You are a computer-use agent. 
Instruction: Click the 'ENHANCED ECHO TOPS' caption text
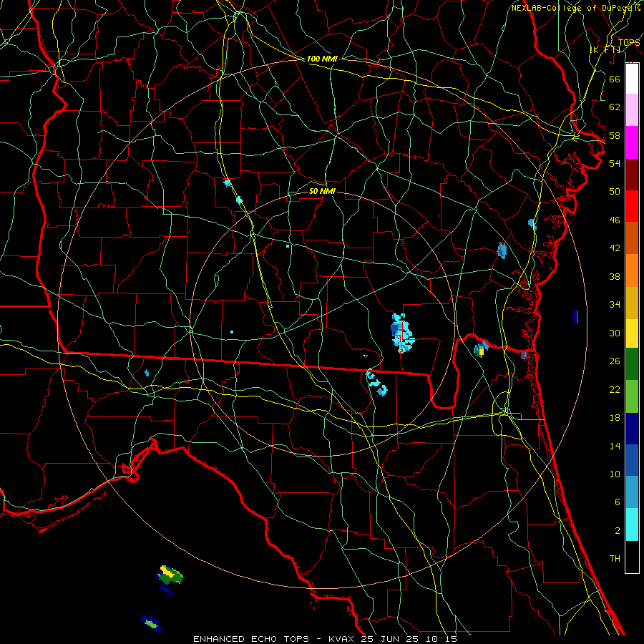[x=251, y=639]
